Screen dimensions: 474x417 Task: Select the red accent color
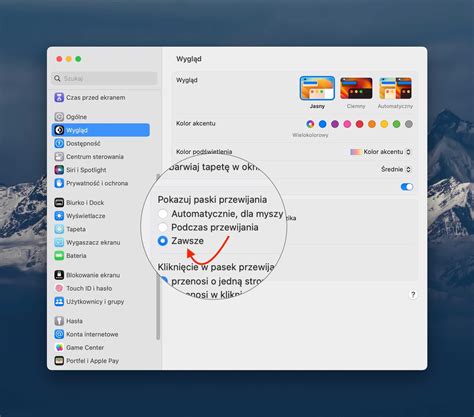[x=359, y=124]
